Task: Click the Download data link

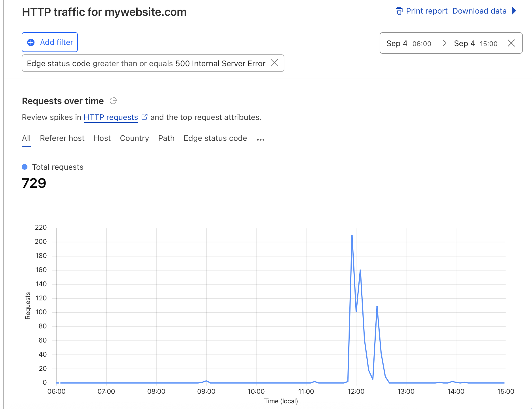Action: (x=479, y=11)
